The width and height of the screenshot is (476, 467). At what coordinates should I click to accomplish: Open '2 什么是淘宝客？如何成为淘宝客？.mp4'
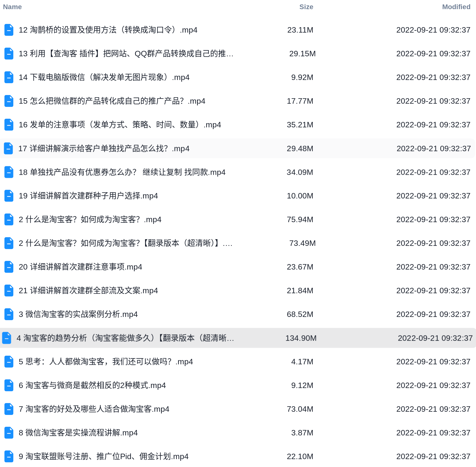[x=90, y=219]
